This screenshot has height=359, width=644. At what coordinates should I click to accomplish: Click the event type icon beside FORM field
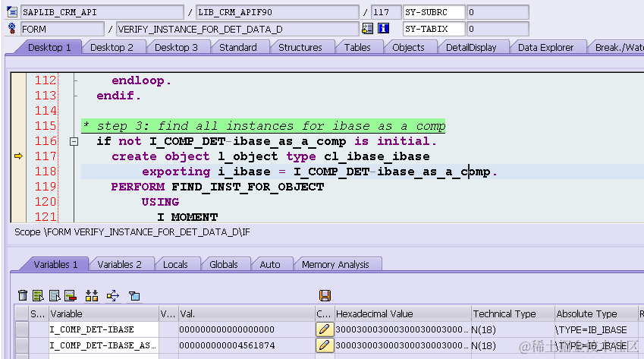[x=12, y=28]
